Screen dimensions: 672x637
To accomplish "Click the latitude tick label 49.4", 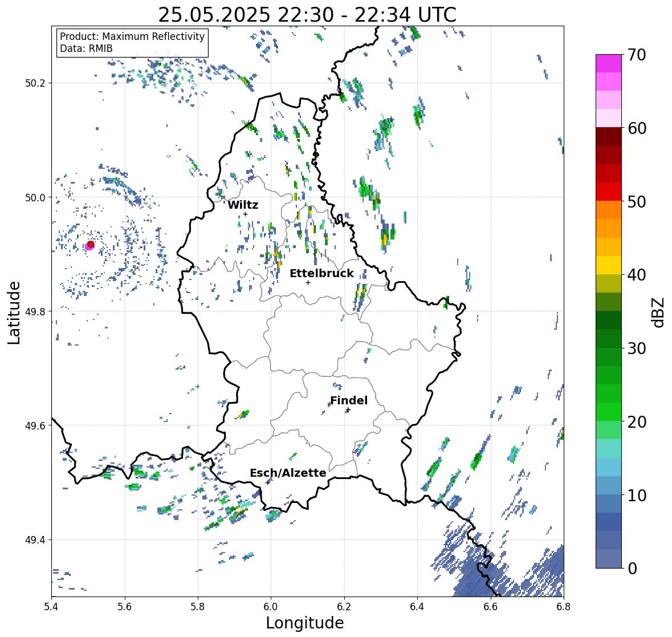I will (x=35, y=539).
